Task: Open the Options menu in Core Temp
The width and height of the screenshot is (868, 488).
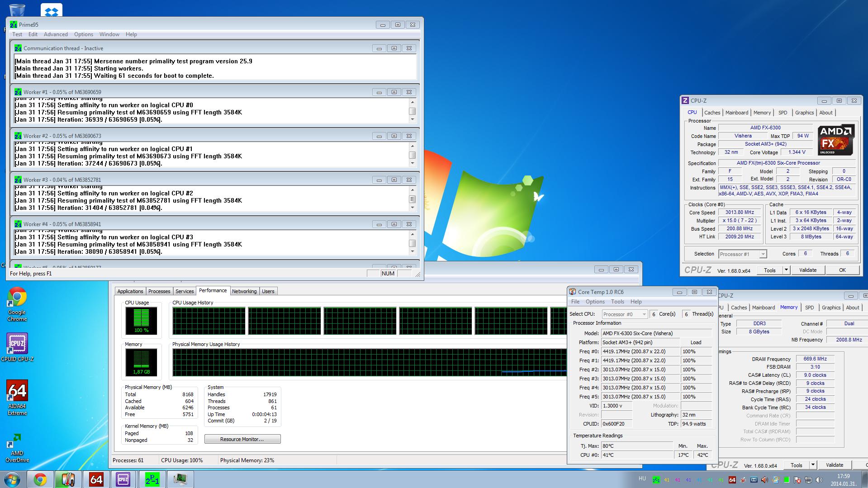Action: click(595, 302)
